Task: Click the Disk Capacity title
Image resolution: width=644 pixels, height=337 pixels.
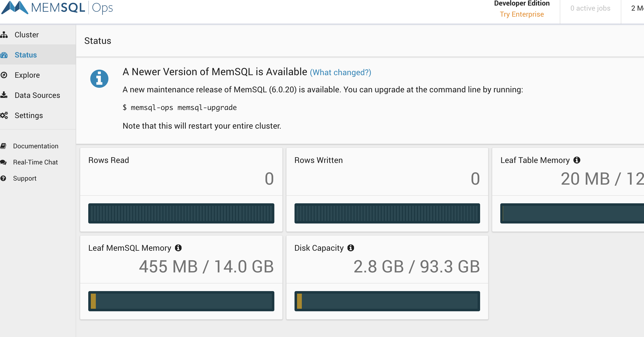Action: (x=319, y=248)
